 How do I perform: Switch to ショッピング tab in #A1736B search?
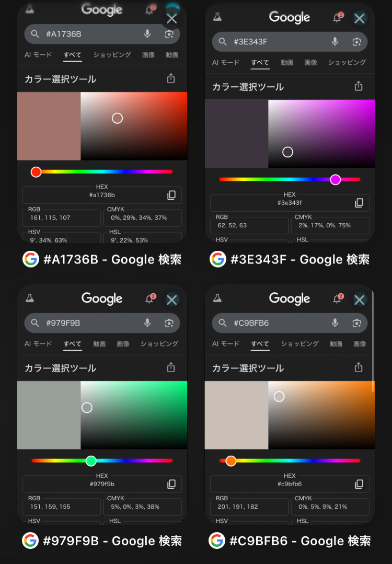click(112, 55)
